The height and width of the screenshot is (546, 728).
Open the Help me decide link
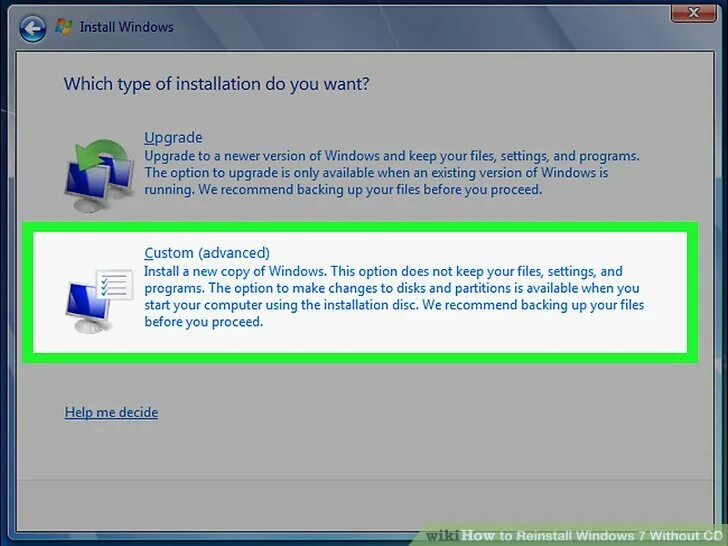pos(111,412)
